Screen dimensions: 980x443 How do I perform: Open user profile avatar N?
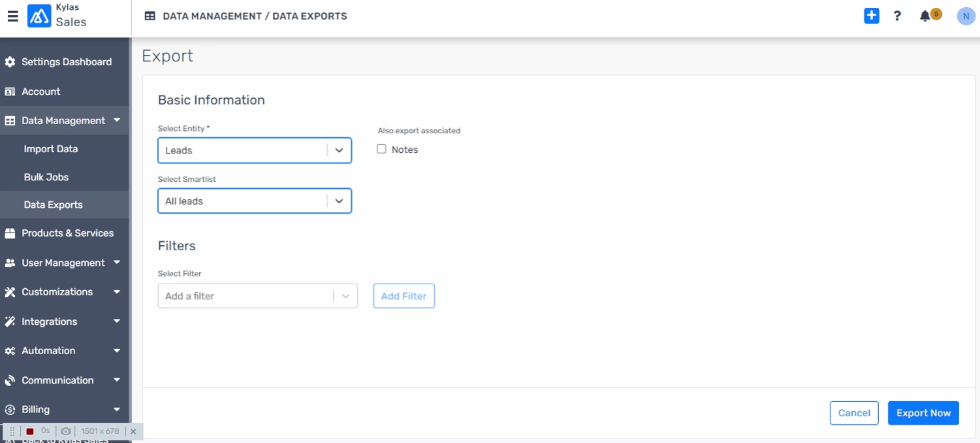(966, 16)
